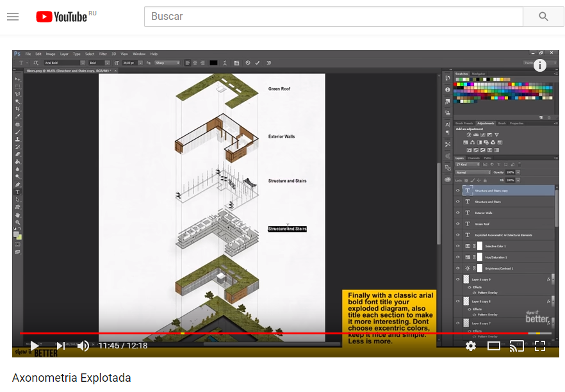
Task: Select the Eyedropper tool
Action: click(x=17, y=117)
